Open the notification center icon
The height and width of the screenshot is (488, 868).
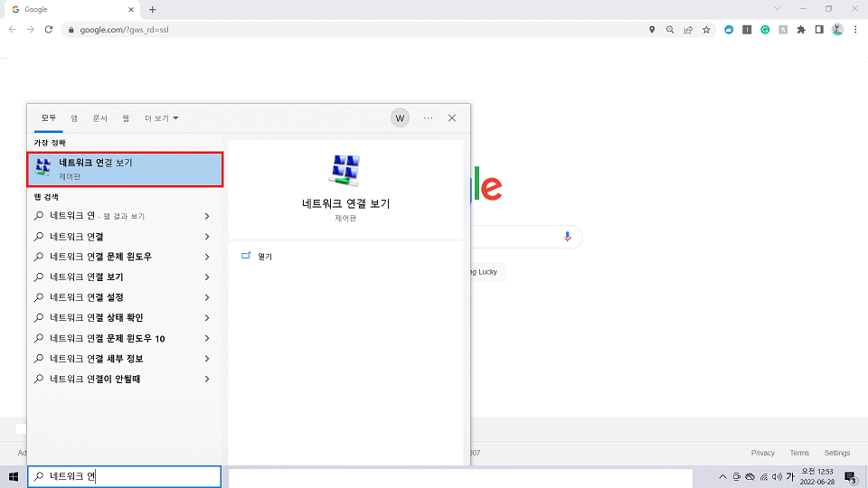[851, 477]
